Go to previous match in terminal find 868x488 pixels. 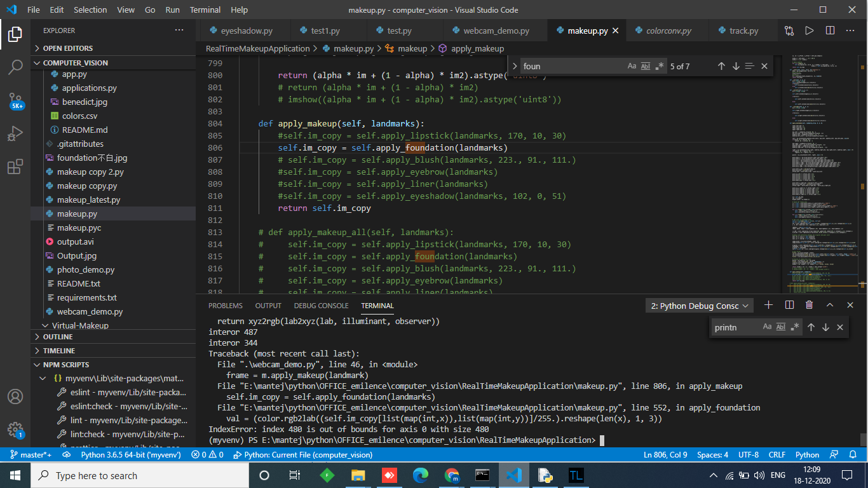pos(811,327)
